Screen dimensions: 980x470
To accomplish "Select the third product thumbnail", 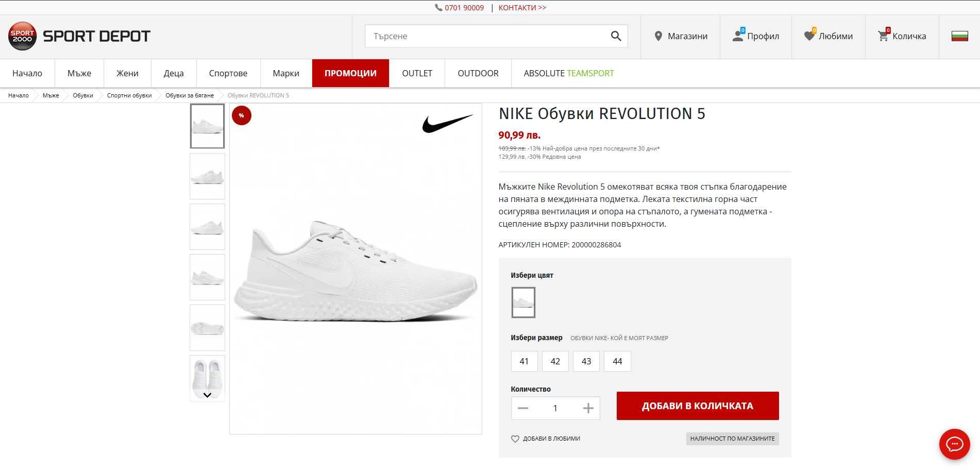I will pyautogui.click(x=207, y=227).
